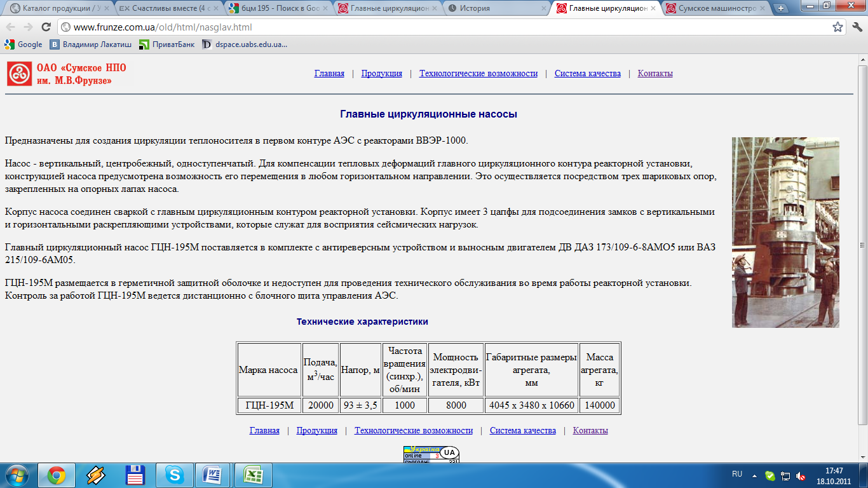Close the История tab
868x488 pixels.
click(544, 9)
